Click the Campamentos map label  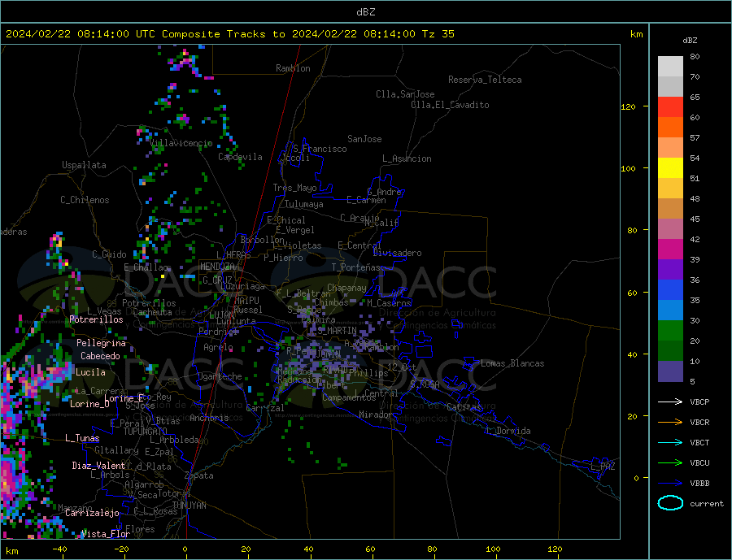click(349, 397)
